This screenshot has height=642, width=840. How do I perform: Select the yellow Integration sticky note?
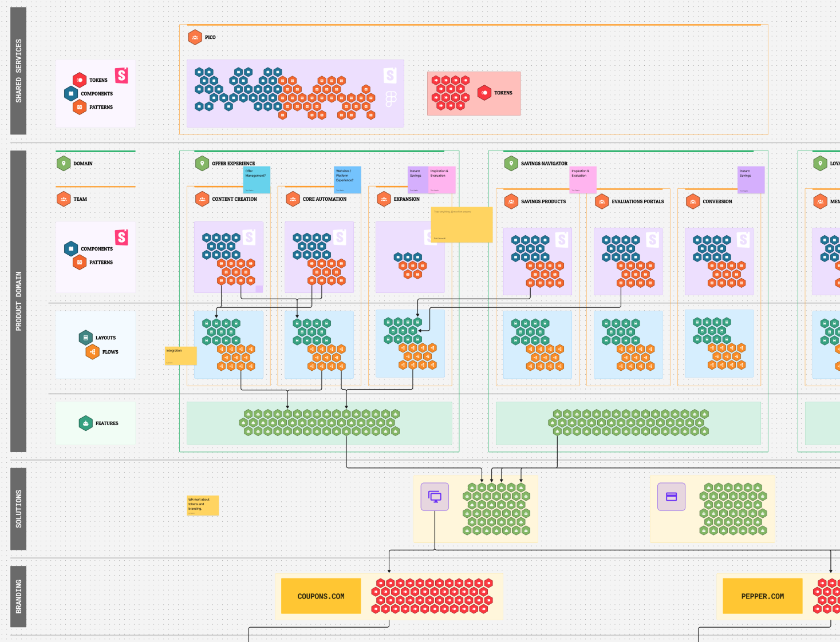click(180, 355)
